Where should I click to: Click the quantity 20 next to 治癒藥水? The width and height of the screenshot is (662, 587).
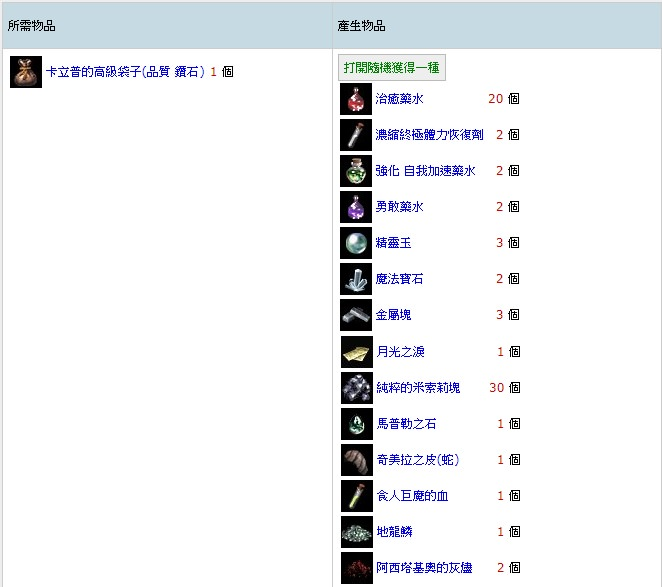pos(496,99)
